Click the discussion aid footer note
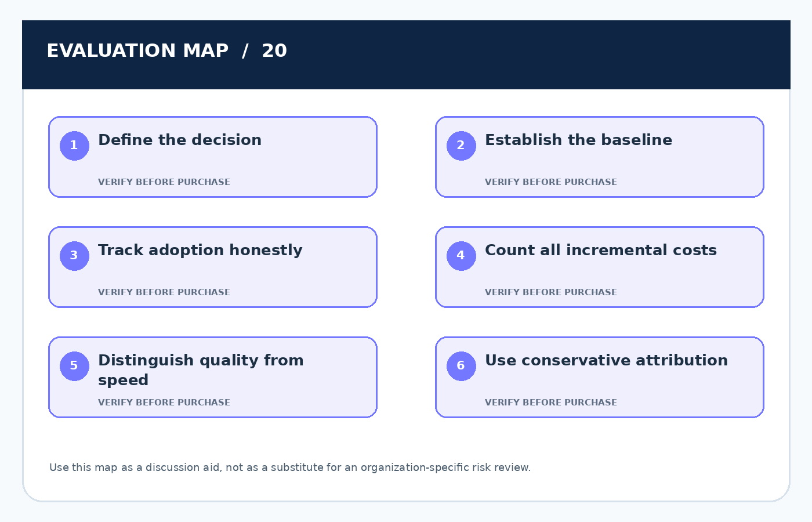Image resolution: width=812 pixels, height=522 pixels. [290, 467]
